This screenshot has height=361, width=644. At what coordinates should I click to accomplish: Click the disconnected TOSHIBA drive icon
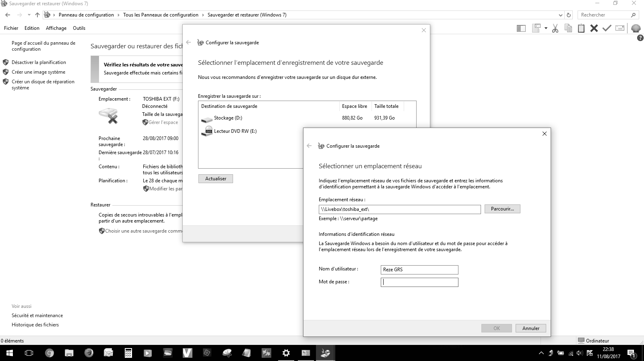[108, 116]
